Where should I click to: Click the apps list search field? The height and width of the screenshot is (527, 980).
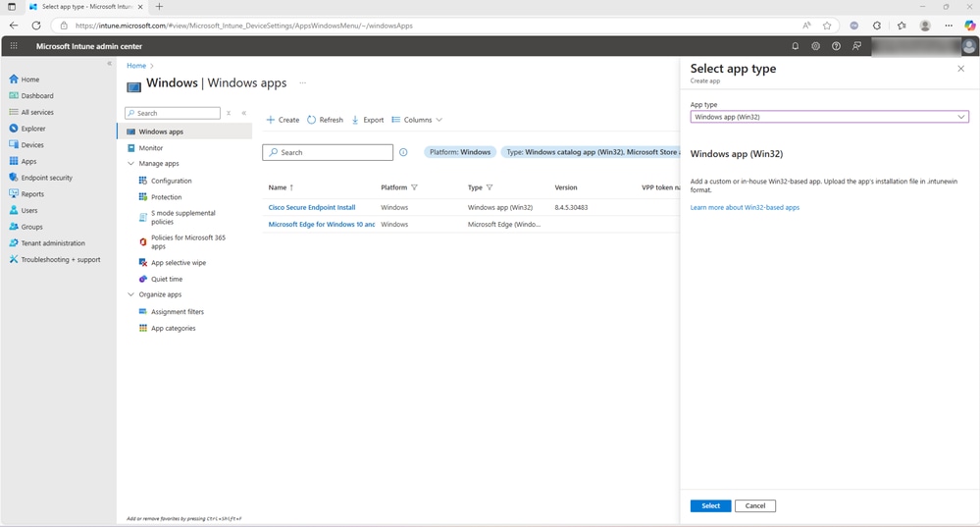pos(328,152)
